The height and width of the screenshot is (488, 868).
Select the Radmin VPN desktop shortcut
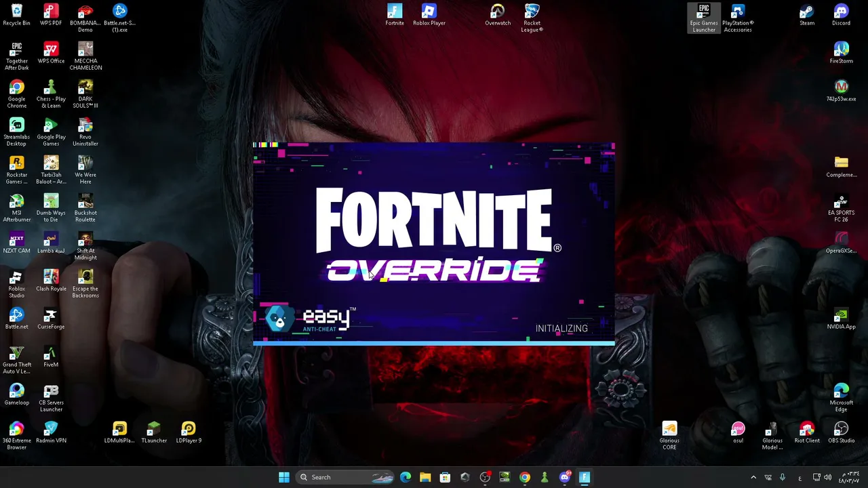tap(51, 432)
